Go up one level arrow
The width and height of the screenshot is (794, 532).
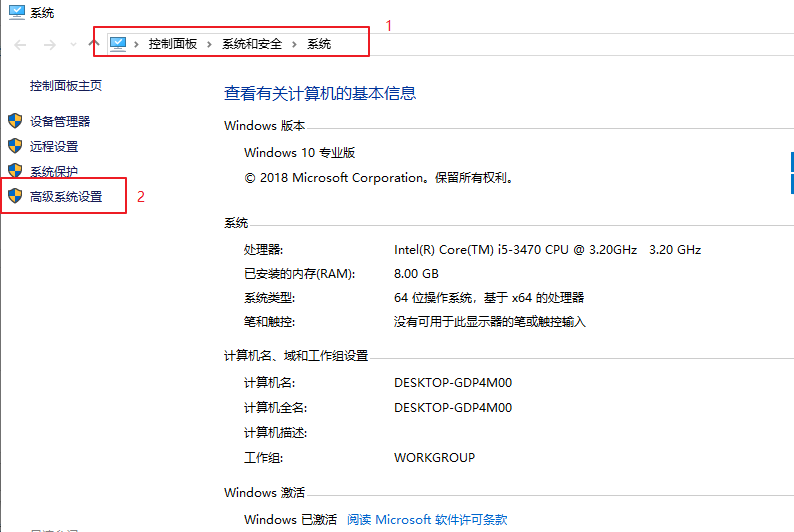pyautogui.click(x=94, y=44)
